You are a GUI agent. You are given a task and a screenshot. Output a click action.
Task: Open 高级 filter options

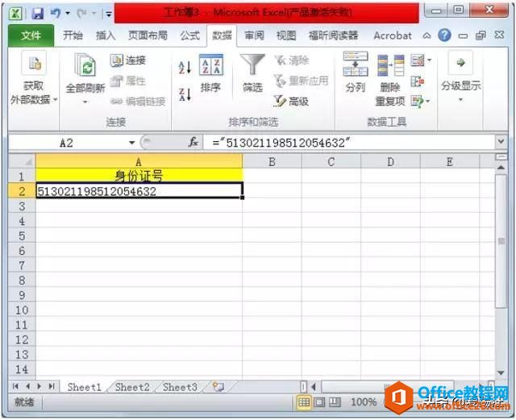click(291, 101)
